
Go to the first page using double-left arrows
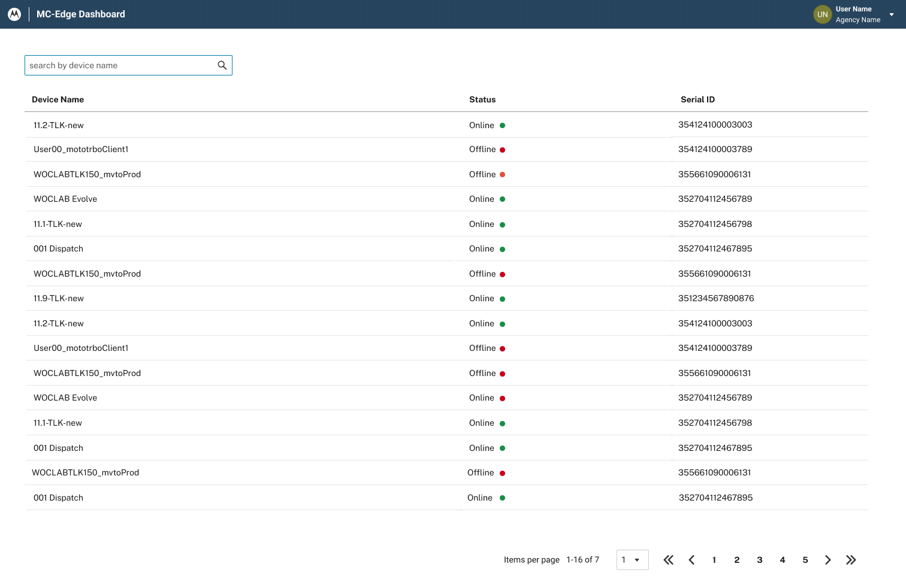[x=669, y=560]
